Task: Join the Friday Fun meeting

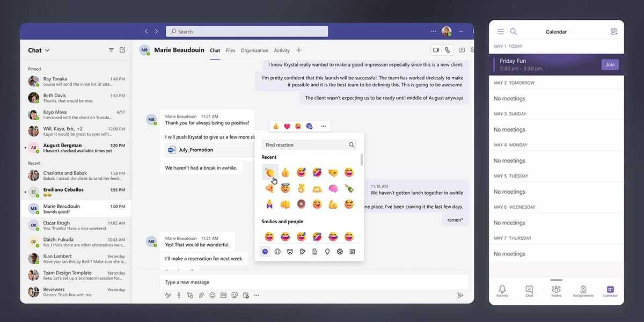Action: [610, 64]
